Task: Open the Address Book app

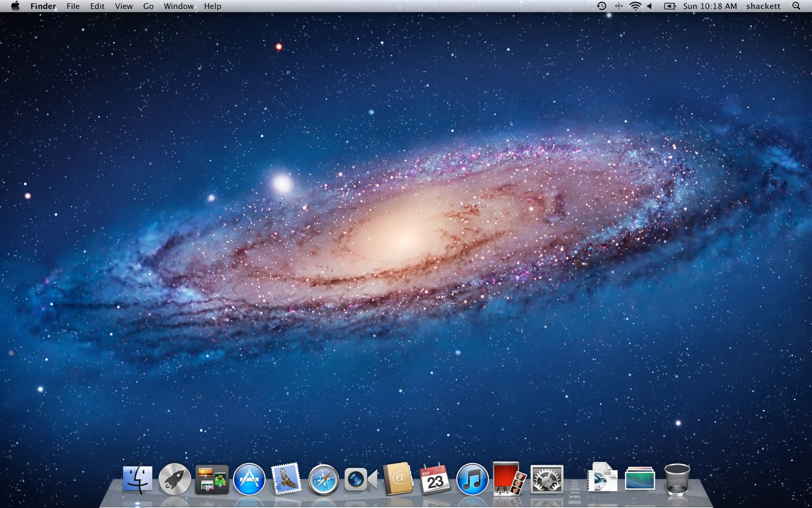Action: point(398,479)
